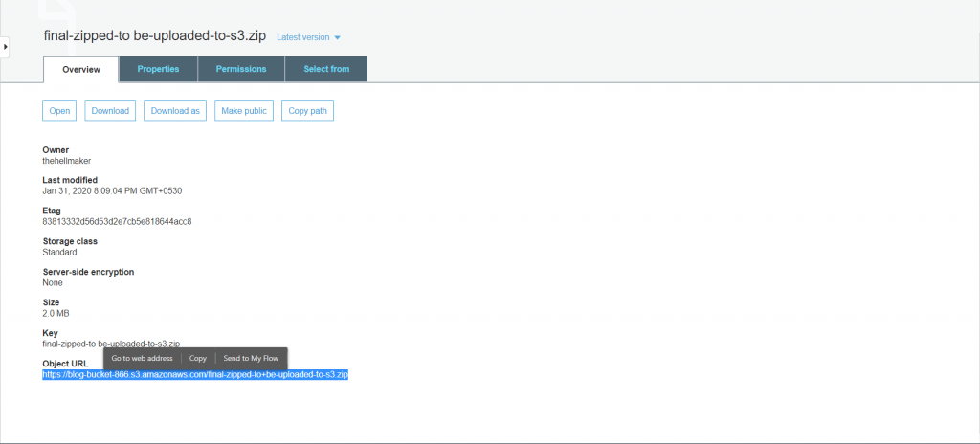Switch to the Overview tab
This screenshot has height=444, width=980.
[x=81, y=69]
